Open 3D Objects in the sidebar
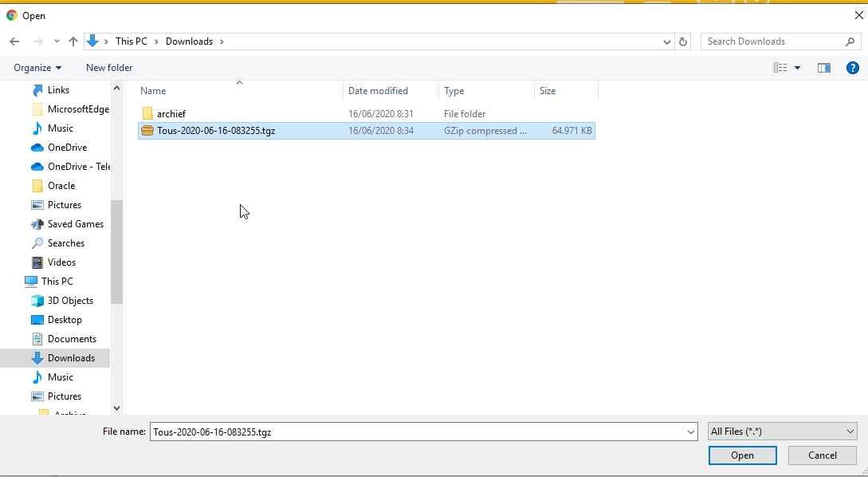868x477 pixels. 70,300
